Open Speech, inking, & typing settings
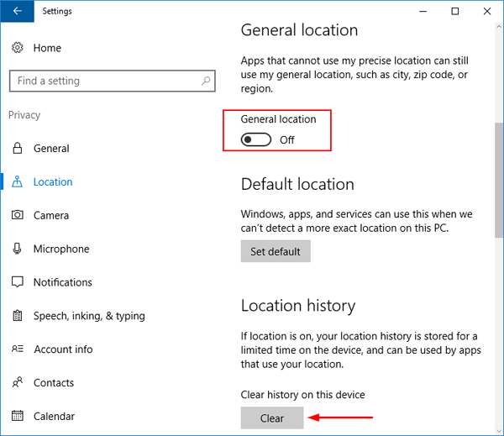 (x=88, y=317)
